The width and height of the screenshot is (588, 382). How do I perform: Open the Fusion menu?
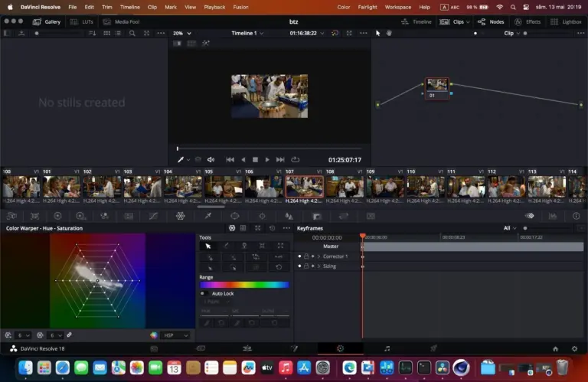coord(240,7)
